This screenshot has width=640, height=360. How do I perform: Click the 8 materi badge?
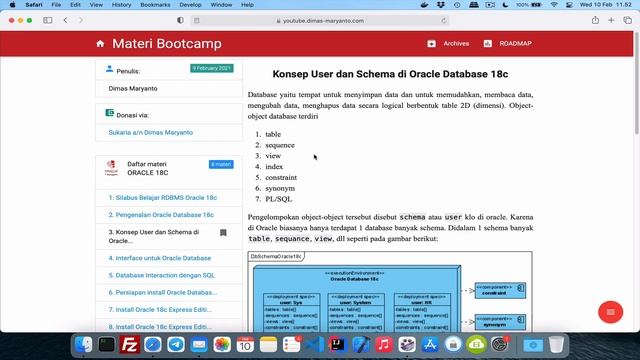221,164
